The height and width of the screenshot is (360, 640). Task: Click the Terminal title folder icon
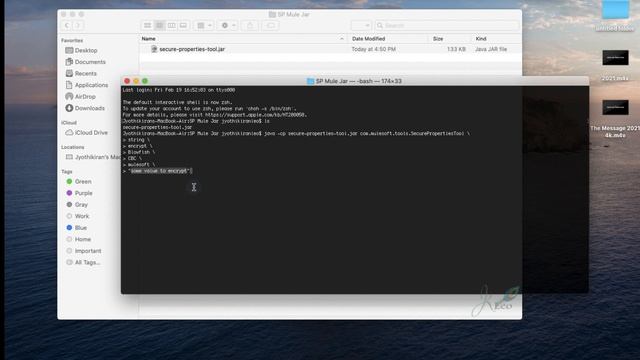pyautogui.click(x=310, y=81)
